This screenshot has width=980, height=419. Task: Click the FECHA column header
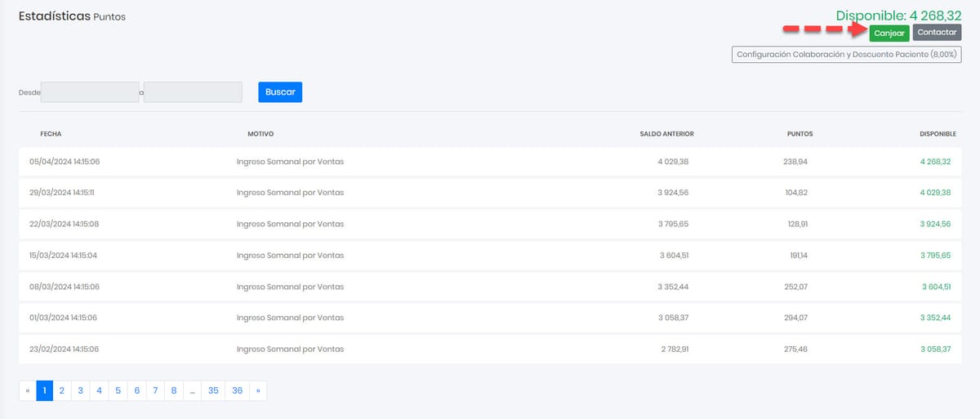51,134
